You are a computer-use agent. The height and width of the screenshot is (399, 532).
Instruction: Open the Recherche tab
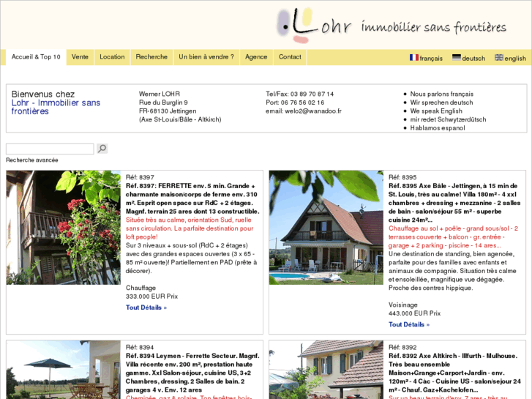[151, 57]
